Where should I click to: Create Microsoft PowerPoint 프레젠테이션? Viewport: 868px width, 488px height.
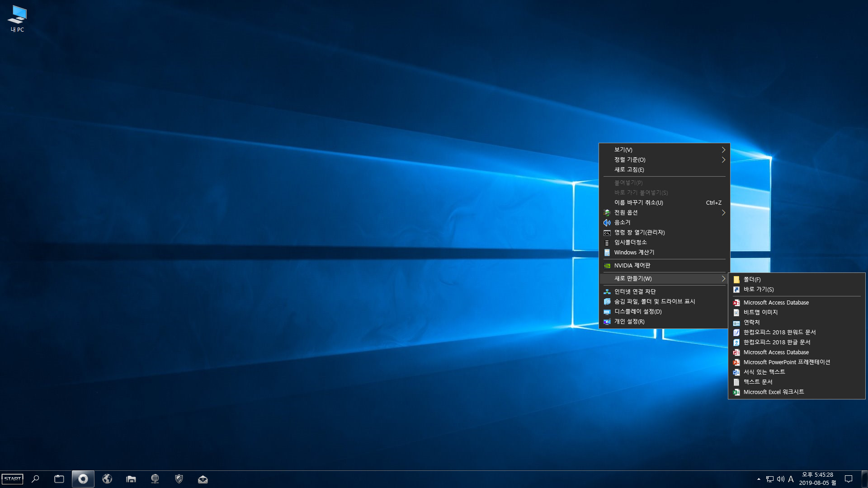[797, 362]
